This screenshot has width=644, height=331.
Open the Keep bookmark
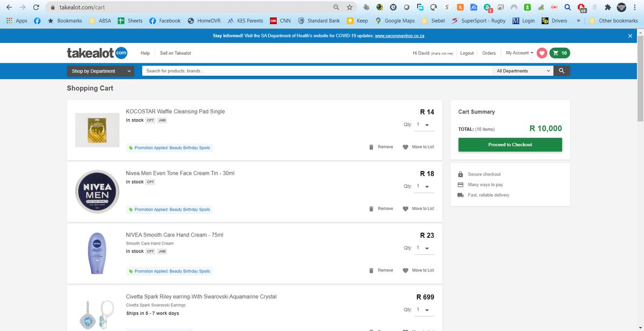(x=357, y=21)
